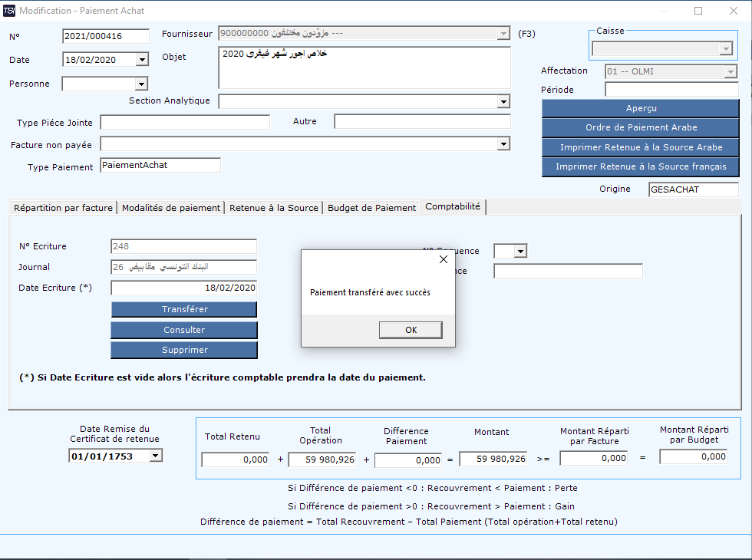Focus the Type Piéce Jointe field

tap(185, 122)
